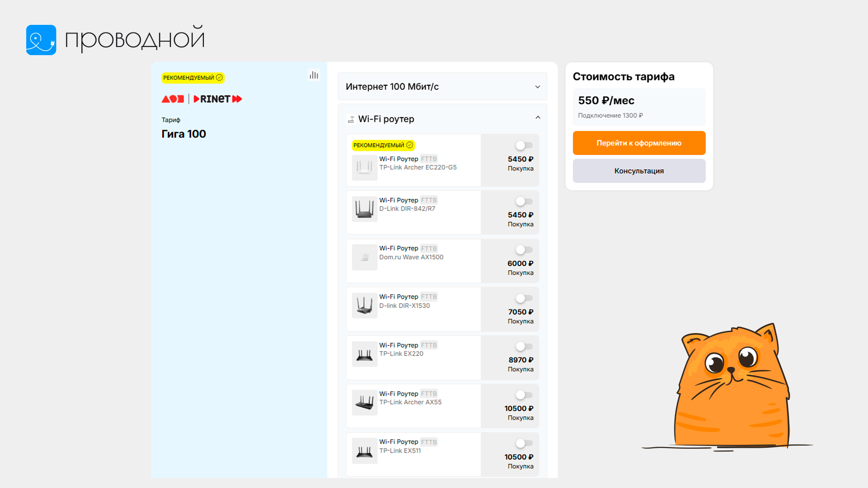The width and height of the screenshot is (868, 488).
Task: Click the Стоимость тарифа heading
Action: click(x=623, y=77)
